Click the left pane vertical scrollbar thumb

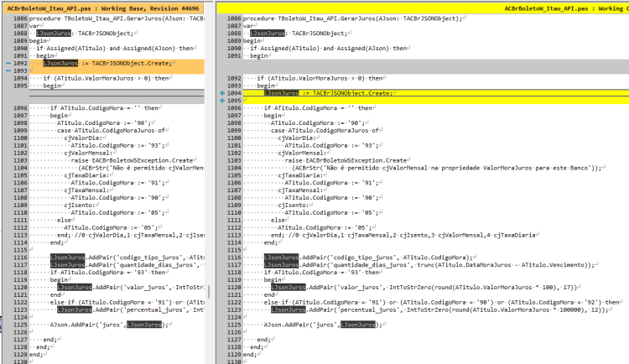[x=209, y=291]
